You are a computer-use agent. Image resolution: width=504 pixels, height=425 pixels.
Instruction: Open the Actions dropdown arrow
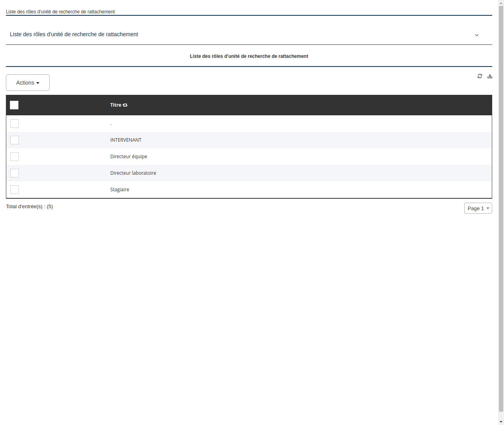tap(39, 83)
